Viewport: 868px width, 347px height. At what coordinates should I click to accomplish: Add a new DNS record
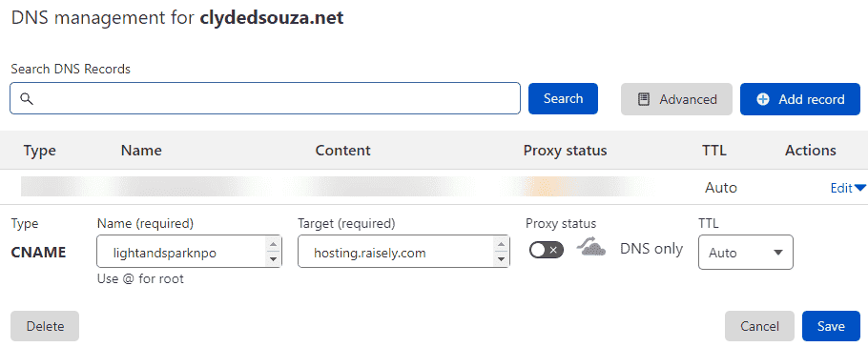click(x=800, y=99)
